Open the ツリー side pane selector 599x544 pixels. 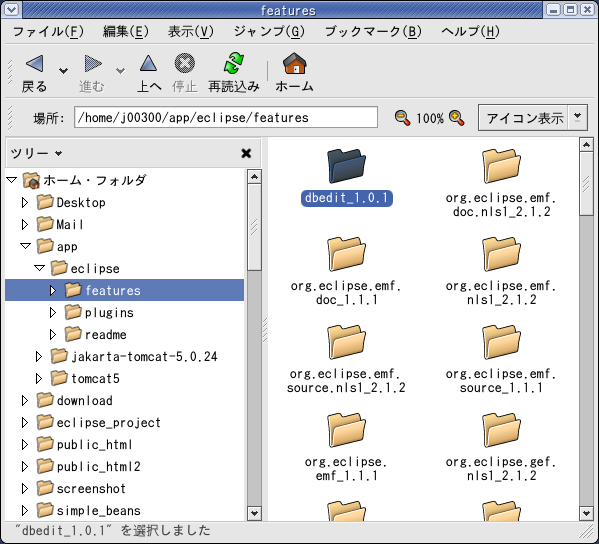pos(36,153)
